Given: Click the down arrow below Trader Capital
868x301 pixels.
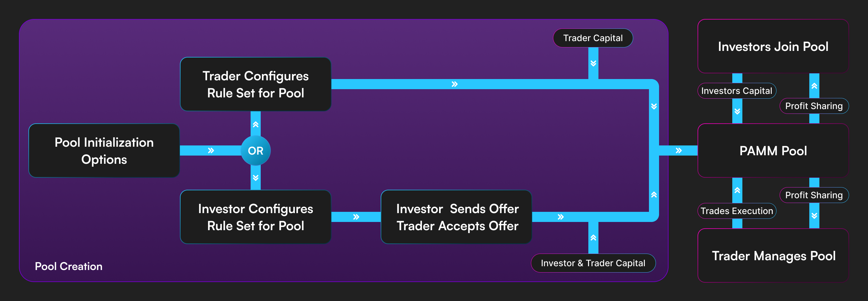Looking at the screenshot, I should pyautogui.click(x=593, y=63).
